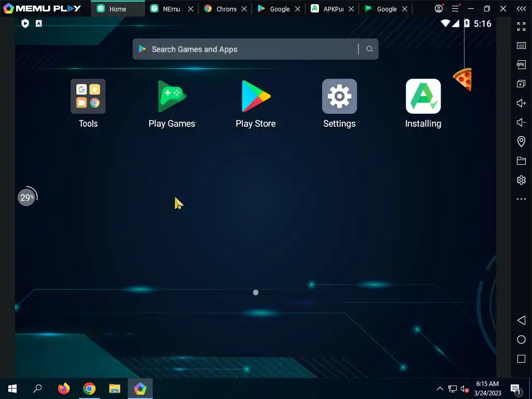
Task: Show hidden system tray icons
Action: (x=440, y=389)
